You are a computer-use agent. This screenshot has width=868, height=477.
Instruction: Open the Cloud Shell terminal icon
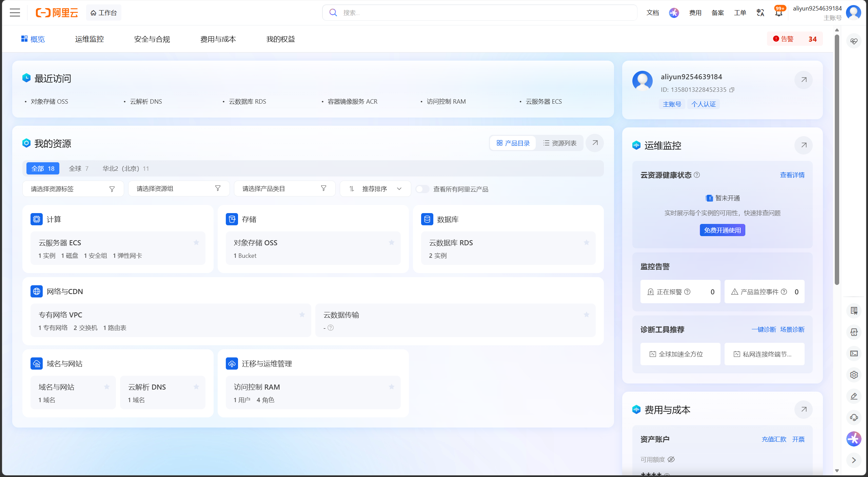coord(854,354)
